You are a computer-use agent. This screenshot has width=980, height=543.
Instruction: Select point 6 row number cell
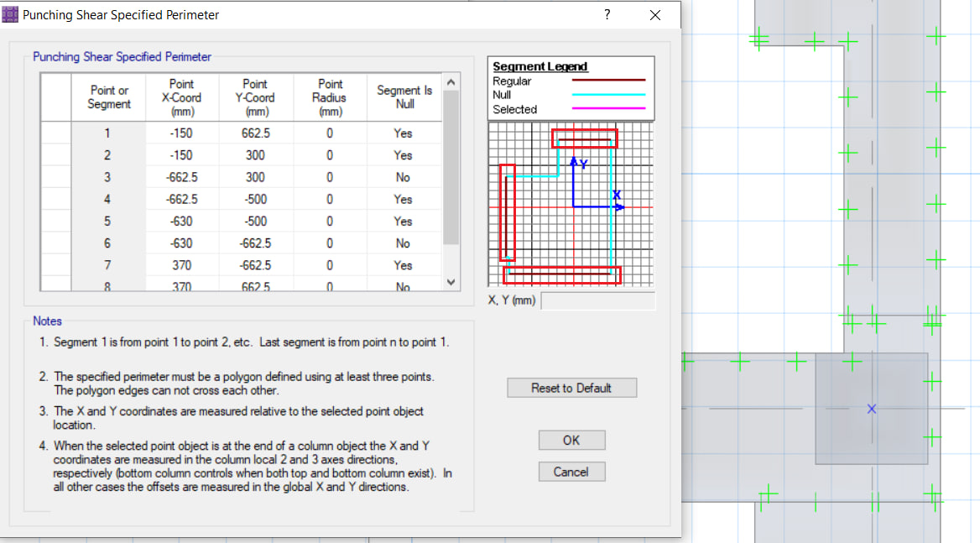pos(108,243)
